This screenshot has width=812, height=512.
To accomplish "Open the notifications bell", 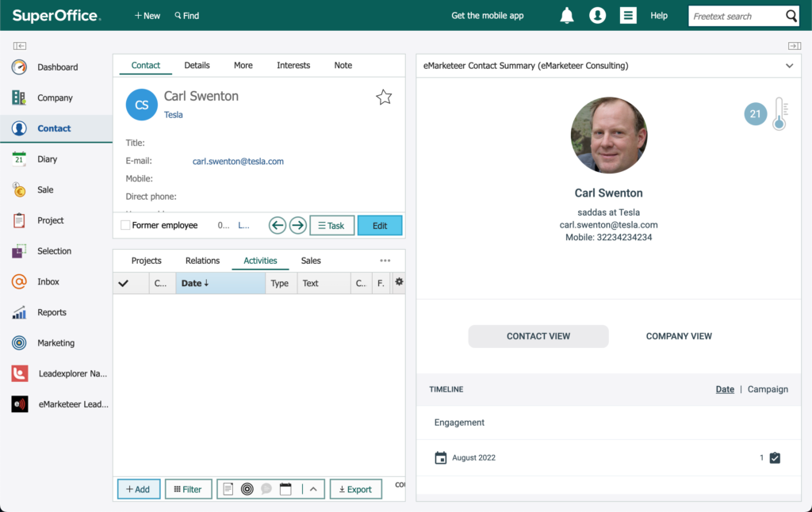I will click(x=567, y=16).
